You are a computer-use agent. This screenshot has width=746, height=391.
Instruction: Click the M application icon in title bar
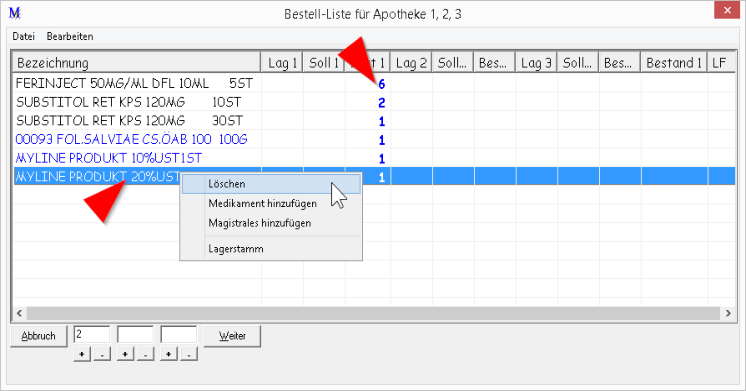pos(15,13)
